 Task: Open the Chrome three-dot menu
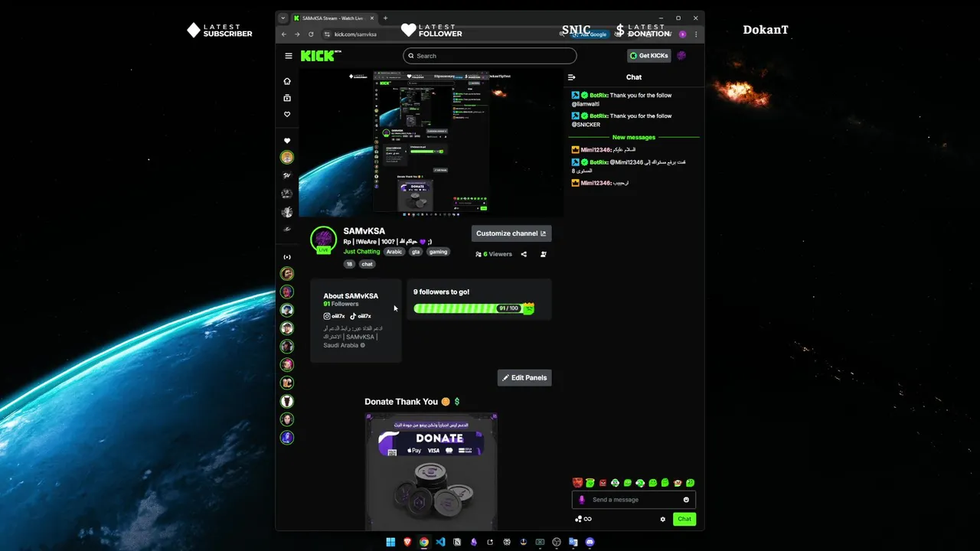click(696, 34)
